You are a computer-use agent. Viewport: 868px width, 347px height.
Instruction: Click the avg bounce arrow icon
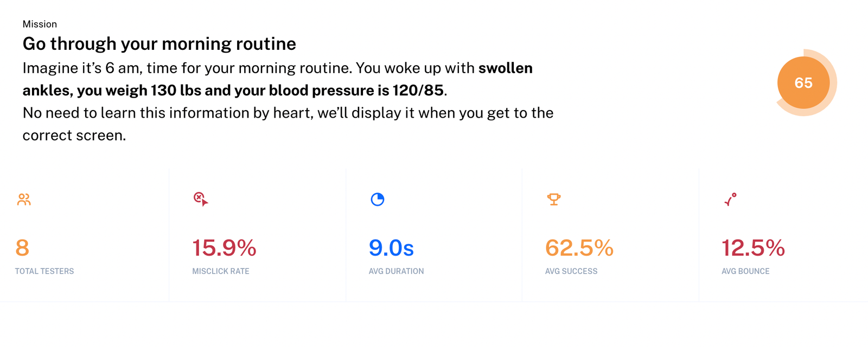[x=730, y=200]
